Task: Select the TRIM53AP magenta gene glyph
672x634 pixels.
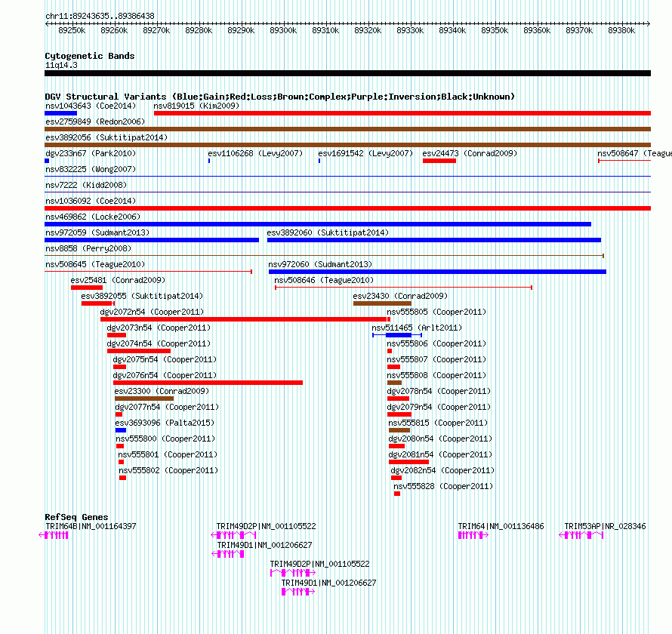Action: (581, 535)
